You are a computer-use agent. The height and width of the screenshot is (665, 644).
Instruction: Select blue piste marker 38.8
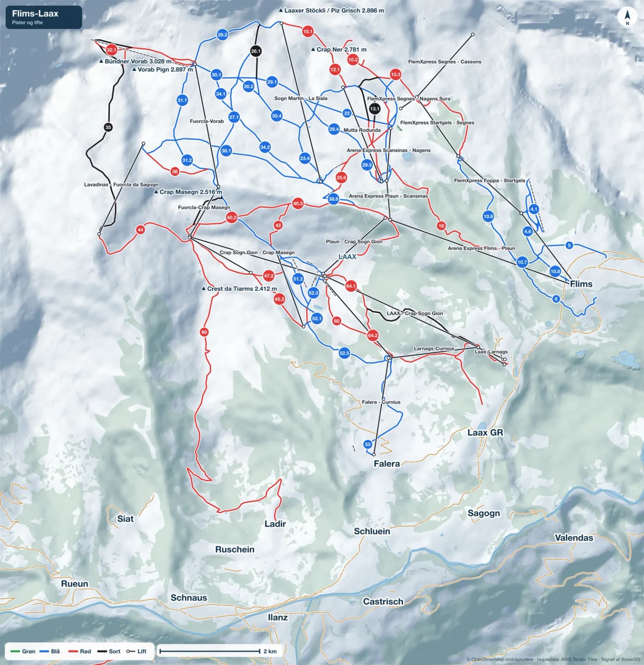coord(333,199)
